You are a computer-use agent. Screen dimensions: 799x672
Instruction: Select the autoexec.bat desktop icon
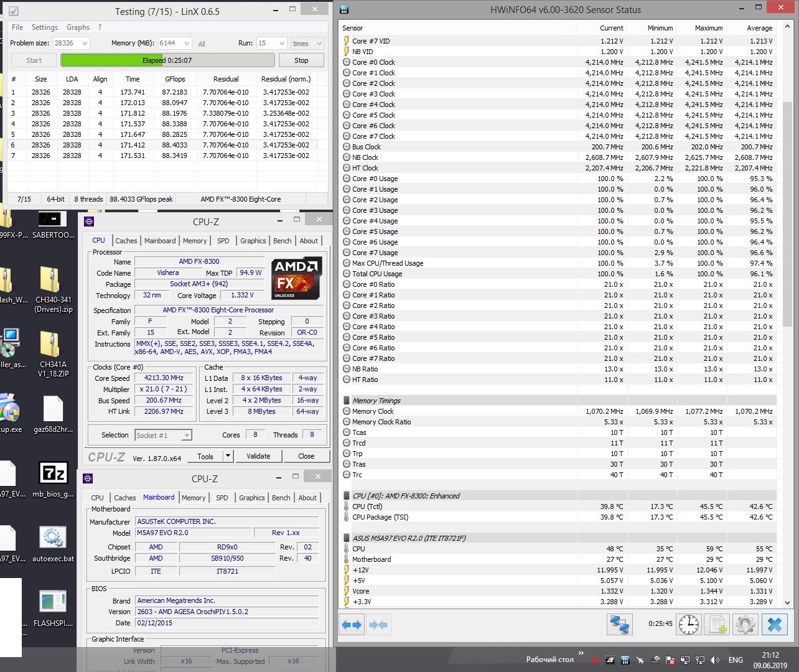53,544
